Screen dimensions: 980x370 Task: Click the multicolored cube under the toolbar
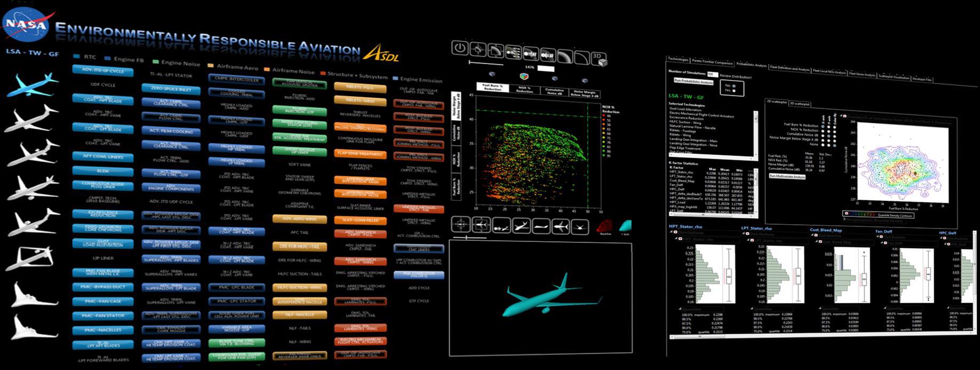[x=524, y=76]
